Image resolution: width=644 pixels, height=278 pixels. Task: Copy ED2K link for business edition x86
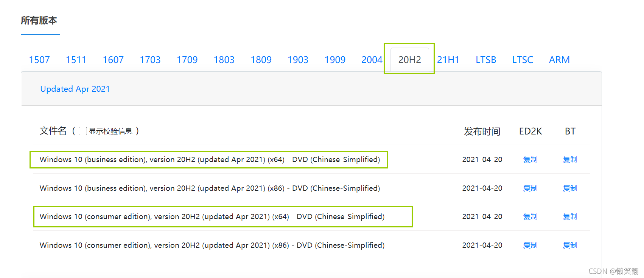coord(530,188)
